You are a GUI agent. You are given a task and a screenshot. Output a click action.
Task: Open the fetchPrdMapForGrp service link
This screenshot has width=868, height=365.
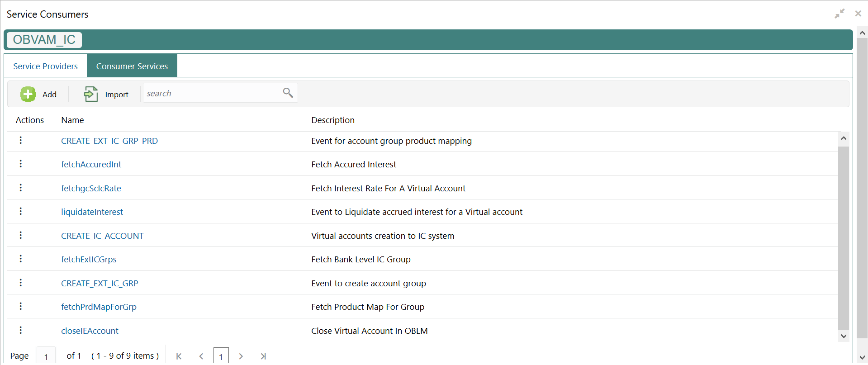click(x=99, y=307)
